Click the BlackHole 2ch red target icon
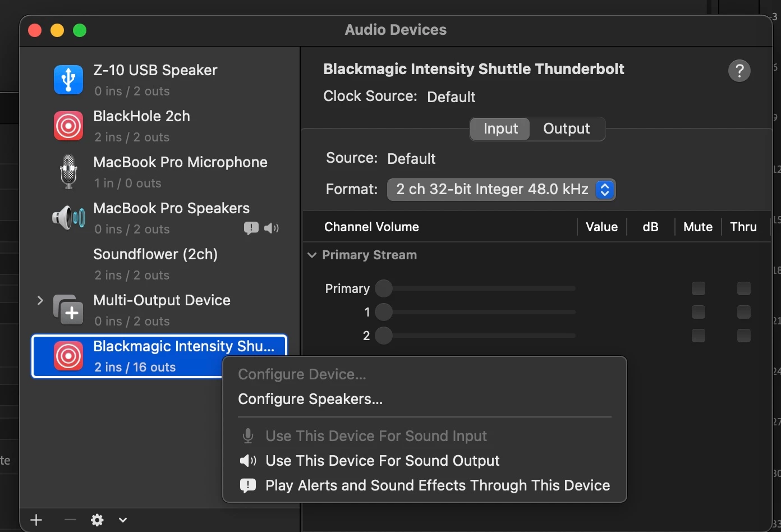 pyautogui.click(x=68, y=126)
